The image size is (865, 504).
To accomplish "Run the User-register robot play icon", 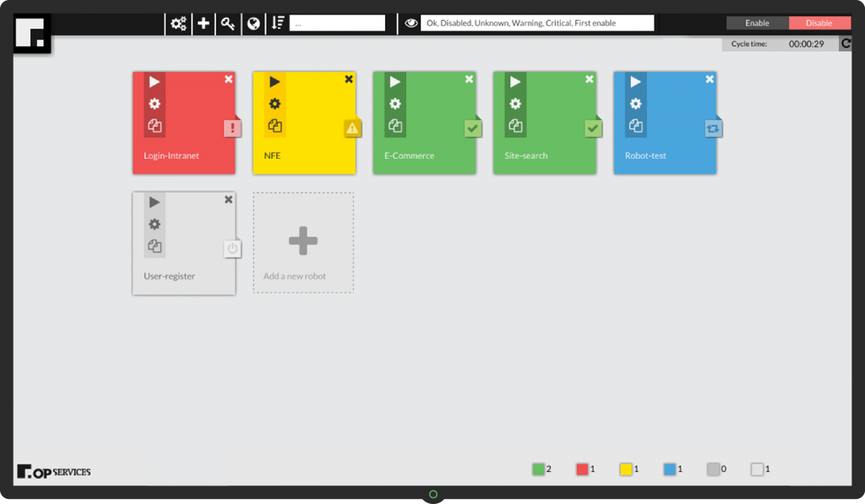I will (155, 203).
